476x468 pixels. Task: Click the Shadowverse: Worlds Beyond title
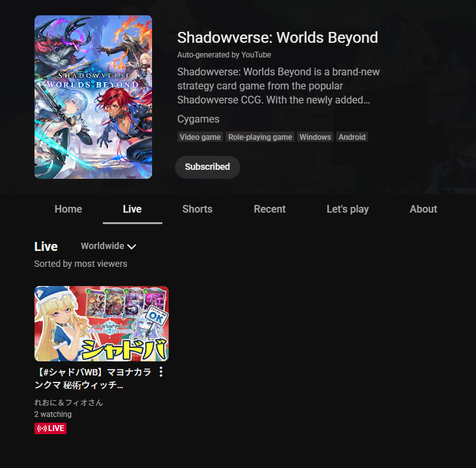(277, 38)
